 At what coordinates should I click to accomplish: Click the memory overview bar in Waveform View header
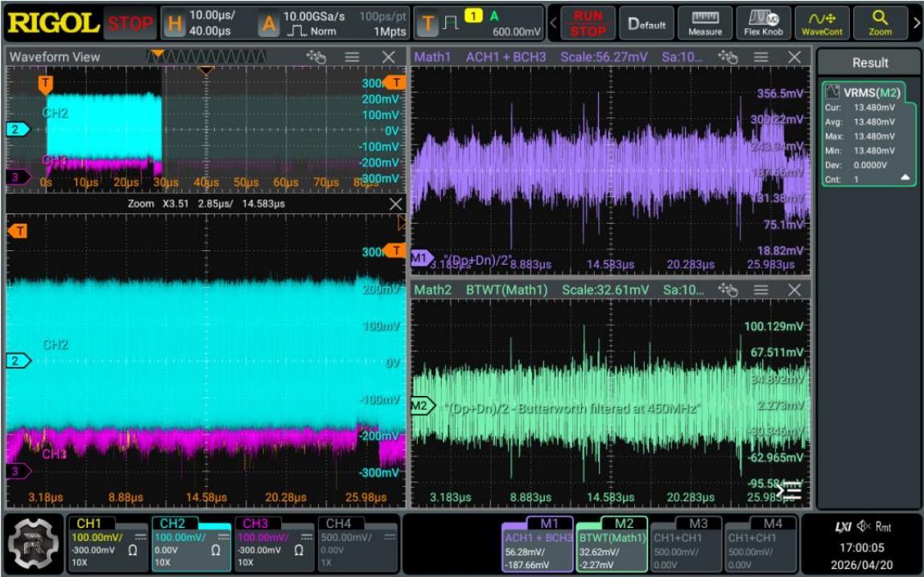coord(207,56)
